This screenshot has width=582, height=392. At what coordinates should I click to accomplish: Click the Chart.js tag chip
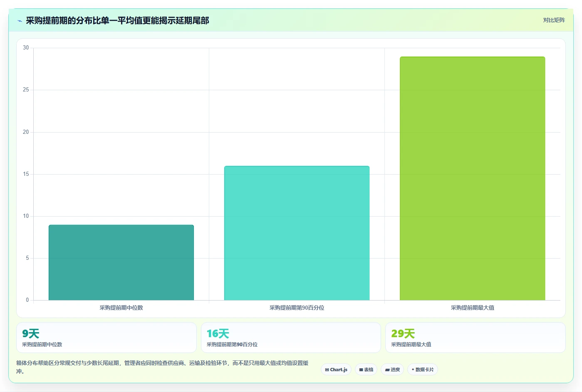(x=336, y=370)
